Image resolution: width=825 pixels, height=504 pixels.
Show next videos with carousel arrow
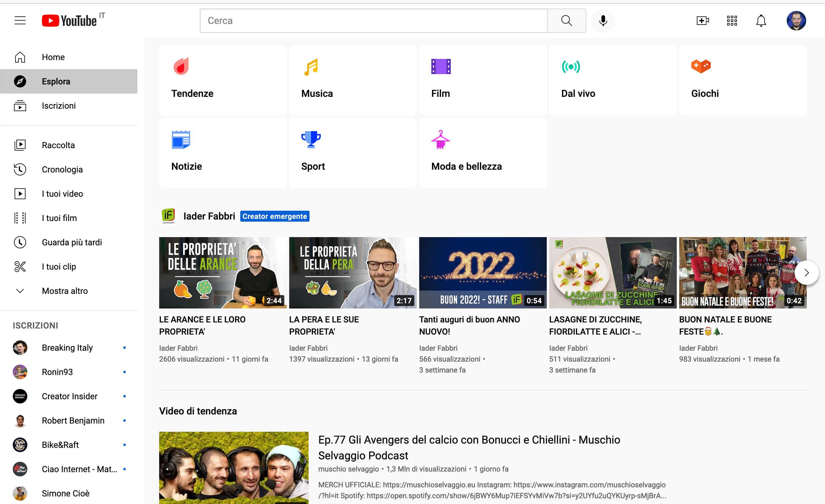point(806,273)
